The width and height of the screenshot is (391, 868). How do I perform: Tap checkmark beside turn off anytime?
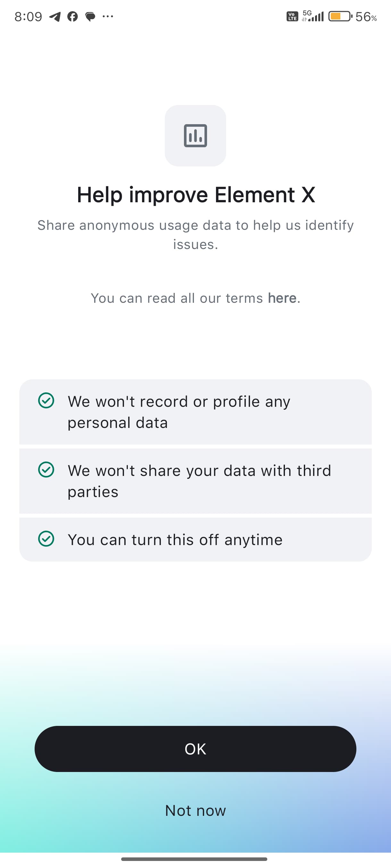pos(46,538)
